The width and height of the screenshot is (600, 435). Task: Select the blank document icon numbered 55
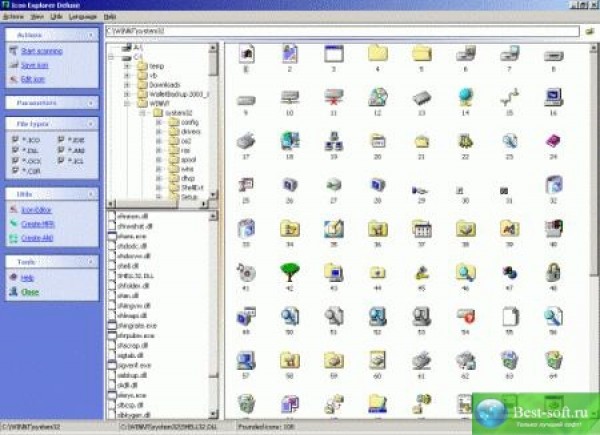coord(510,316)
